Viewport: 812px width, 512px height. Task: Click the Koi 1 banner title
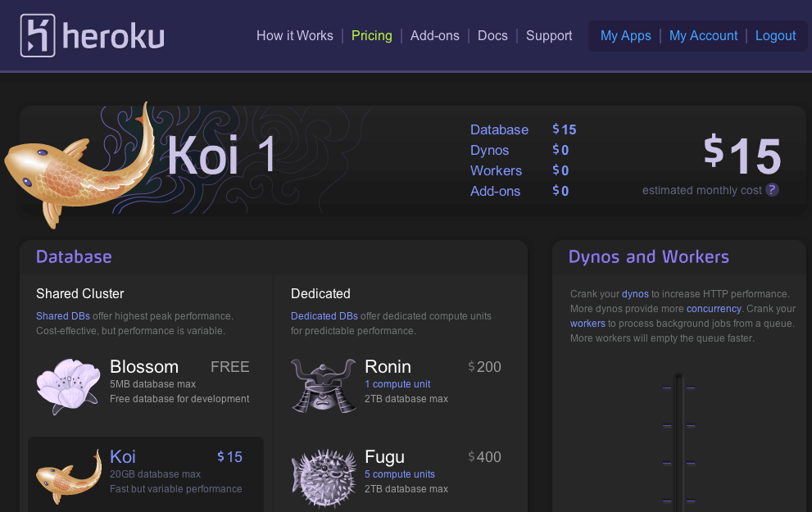[223, 154]
